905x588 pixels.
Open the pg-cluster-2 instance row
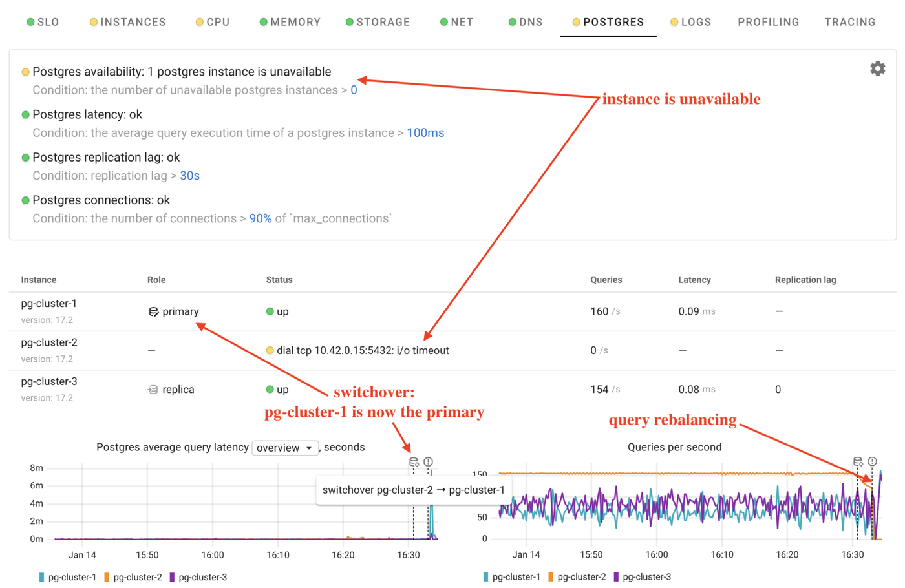tap(49, 342)
